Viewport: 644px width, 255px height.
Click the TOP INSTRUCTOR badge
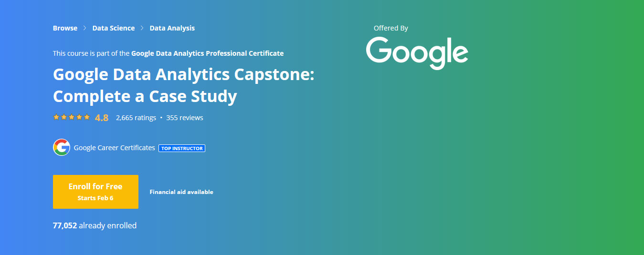(x=182, y=148)
